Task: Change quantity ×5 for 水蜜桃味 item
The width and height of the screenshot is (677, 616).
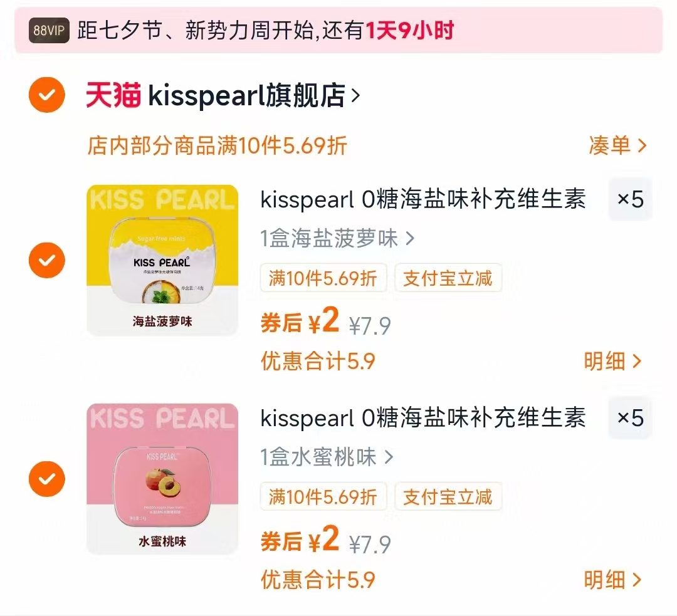Action: 630,418
